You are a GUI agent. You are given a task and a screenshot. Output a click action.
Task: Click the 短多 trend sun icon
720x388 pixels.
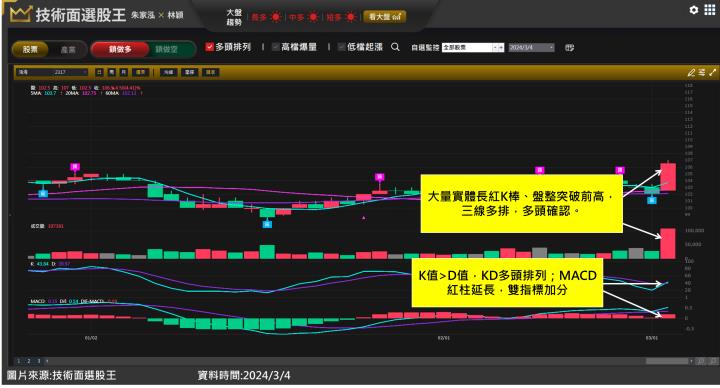point(351,17)
